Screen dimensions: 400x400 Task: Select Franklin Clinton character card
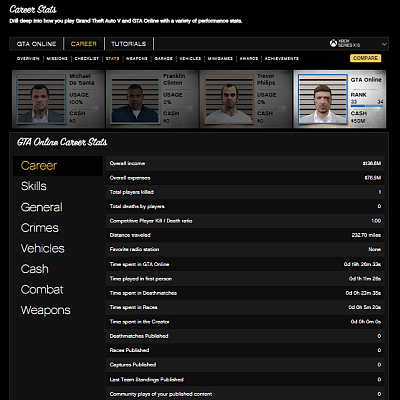pos(152,99)
